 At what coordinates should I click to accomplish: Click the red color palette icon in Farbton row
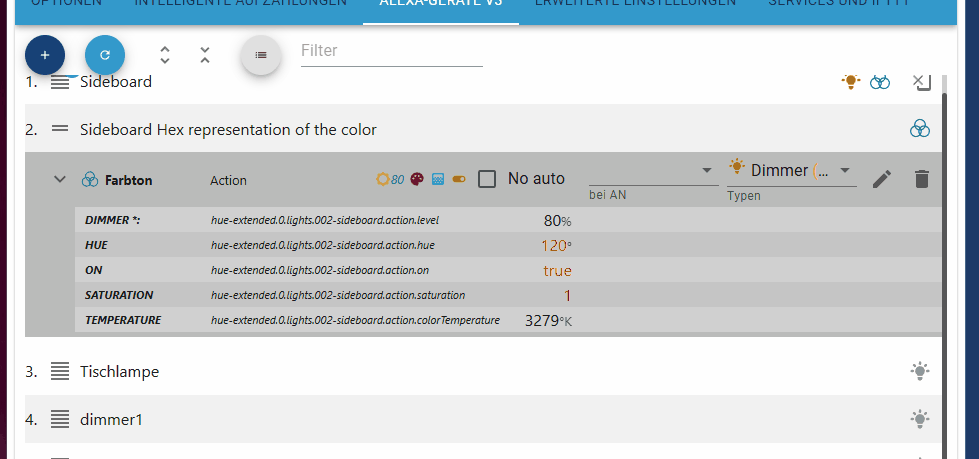[417, 180]
